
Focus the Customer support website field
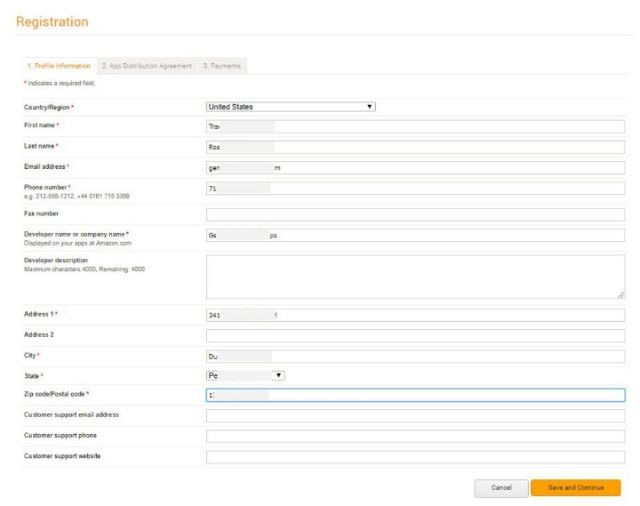click(x=415, y=457)
